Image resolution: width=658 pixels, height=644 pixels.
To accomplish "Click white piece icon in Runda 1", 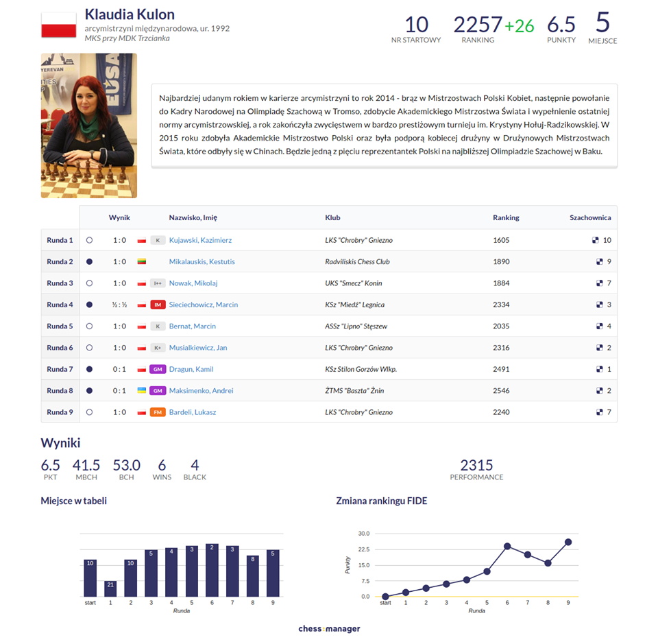I will point(89,240).
